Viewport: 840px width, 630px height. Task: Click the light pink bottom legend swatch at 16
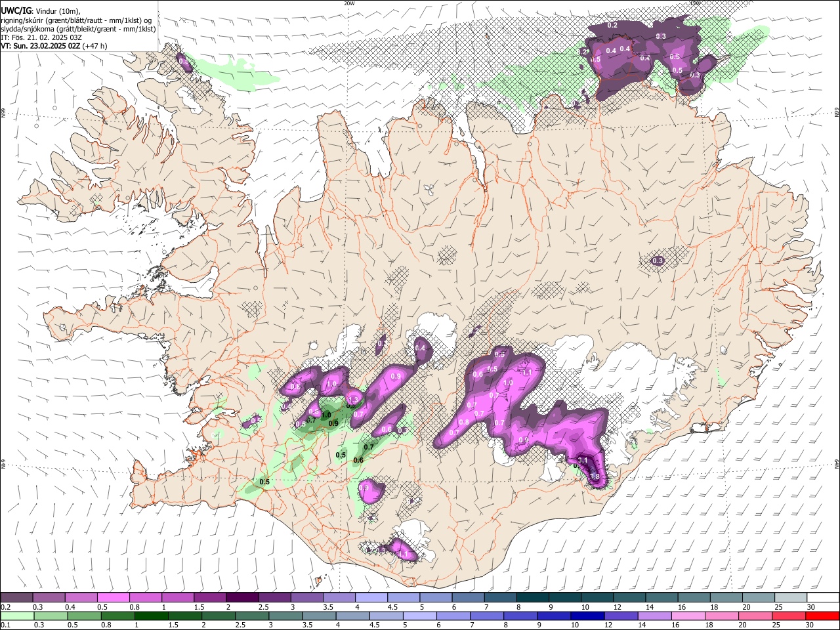click(688, 616)
